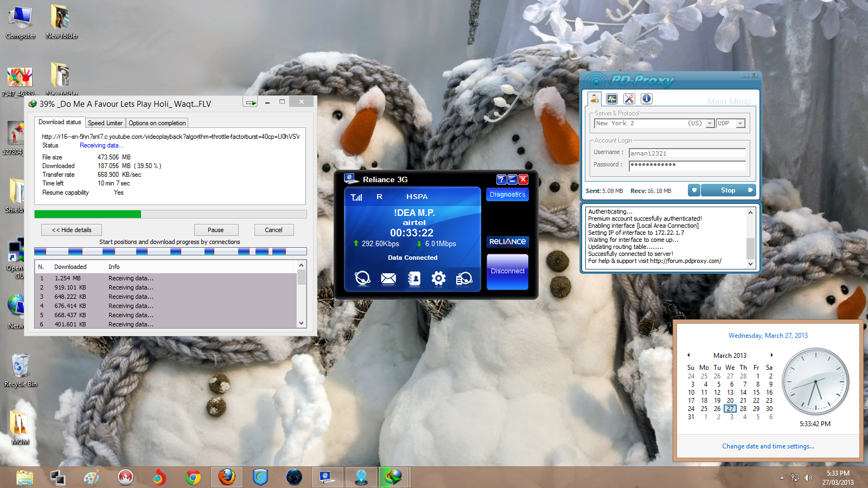Expand the UDP protocol dropdown
This screenshot has width=868, height=488.
(740, 124)
